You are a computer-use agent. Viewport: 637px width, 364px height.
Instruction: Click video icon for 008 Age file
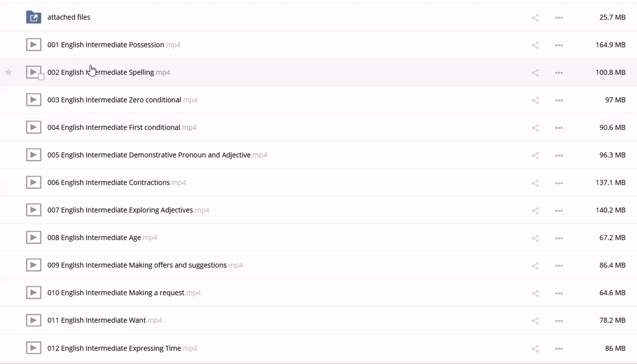click(33, 238)
